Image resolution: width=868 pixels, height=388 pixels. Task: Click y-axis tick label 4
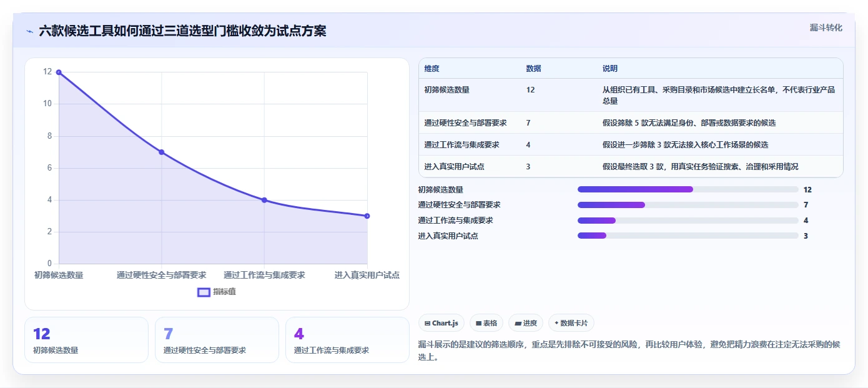[x=50, y=200]
